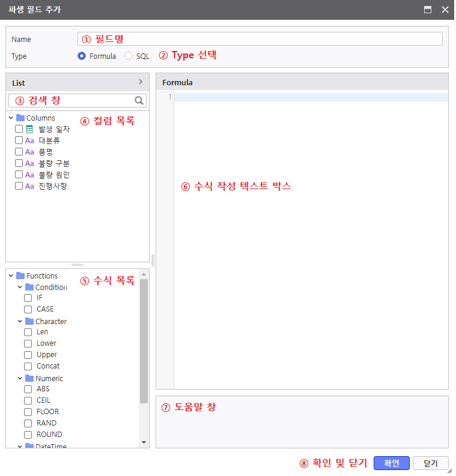Select the SQL type radio button
The height and width of the screenshot is (476, 456).
coord(129,56)
